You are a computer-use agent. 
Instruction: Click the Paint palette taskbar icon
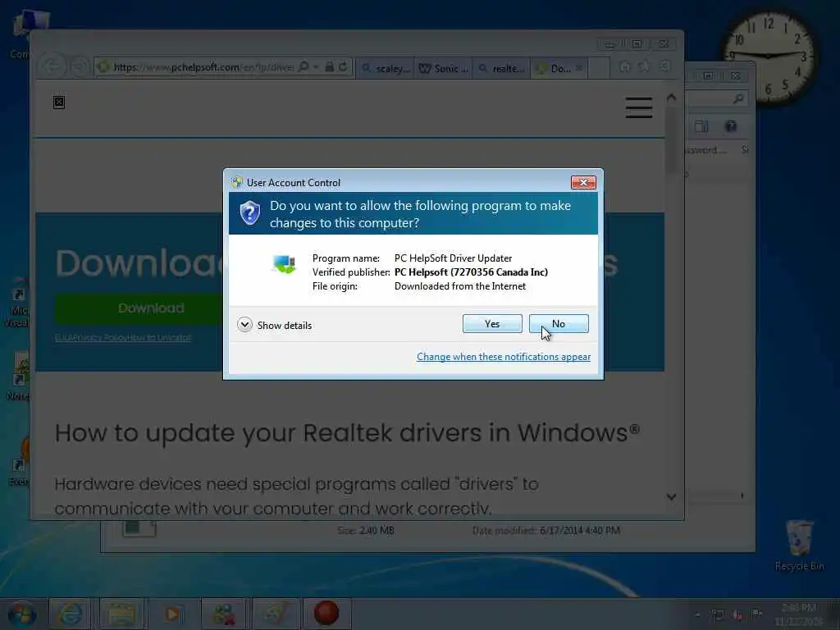(274, 614)
